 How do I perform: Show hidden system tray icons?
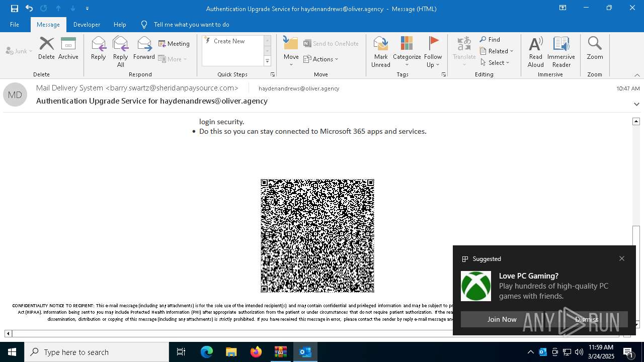pyautogui.click(x=530, y=352)
